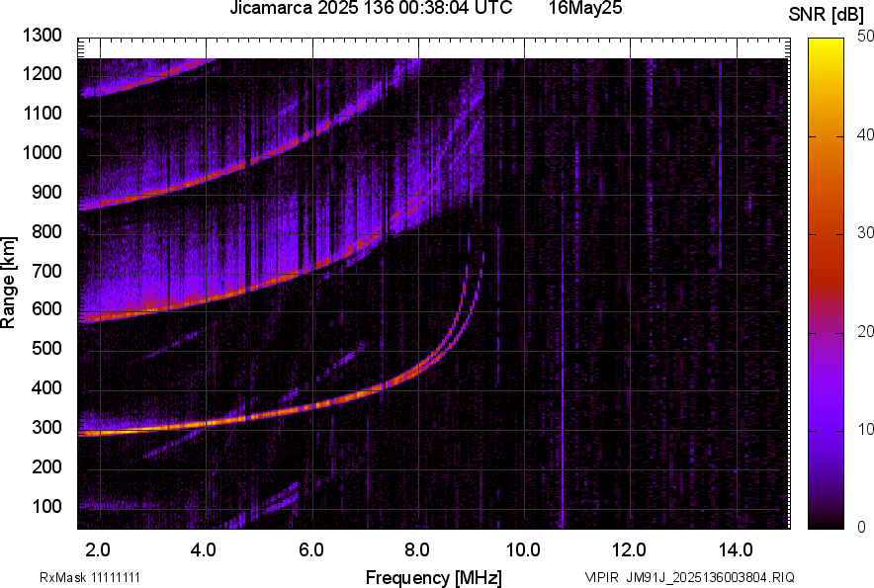This screenshot has height=588, width=874.
Task: Click the title text 'Jicamarca 2025 136 00:38:04 UTC'
Action: click(371, 8)
